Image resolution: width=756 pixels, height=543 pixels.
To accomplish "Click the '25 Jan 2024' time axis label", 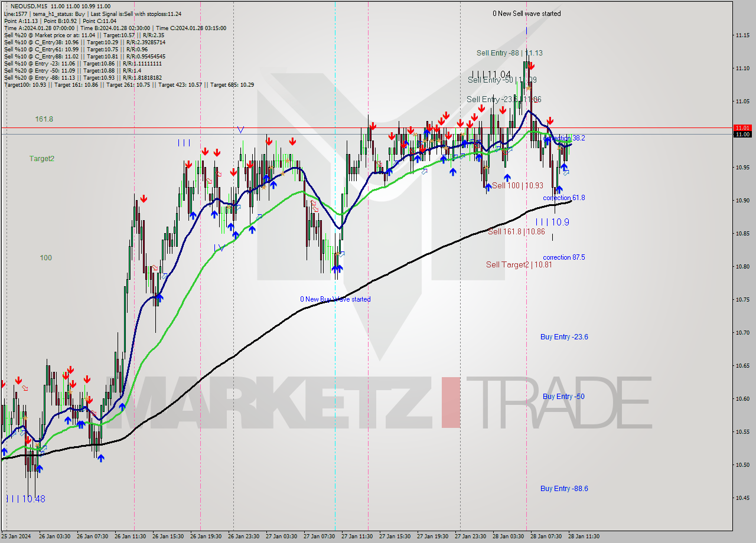I will point(15,537).
